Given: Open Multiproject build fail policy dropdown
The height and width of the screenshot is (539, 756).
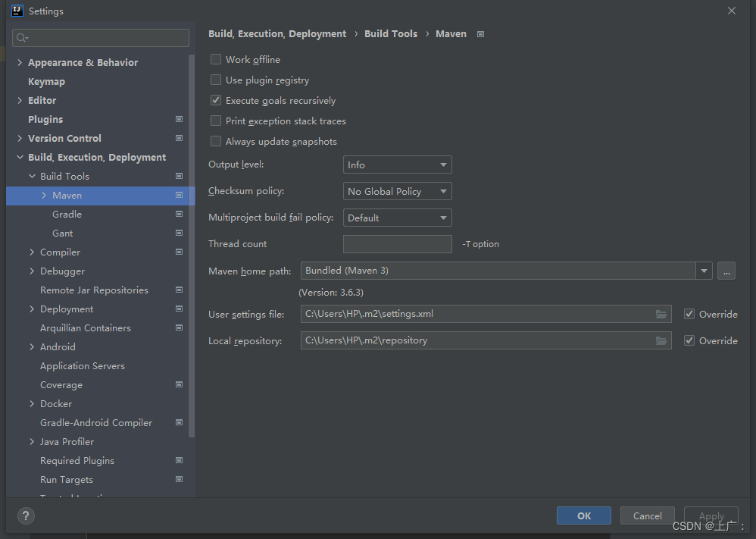Looking at the screenshot, I should pyautogui.click(x=397, y=218).
